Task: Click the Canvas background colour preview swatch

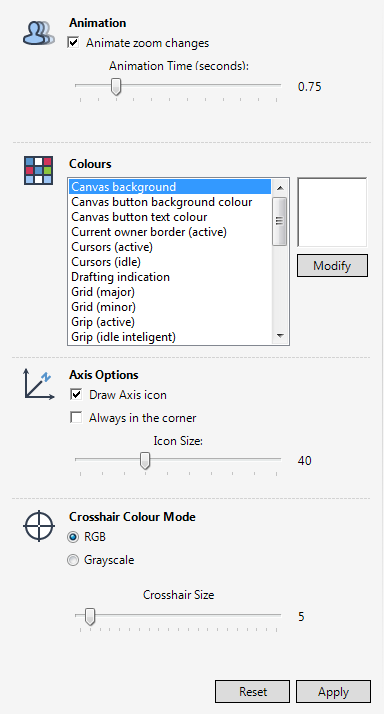Action: [332, 212]
